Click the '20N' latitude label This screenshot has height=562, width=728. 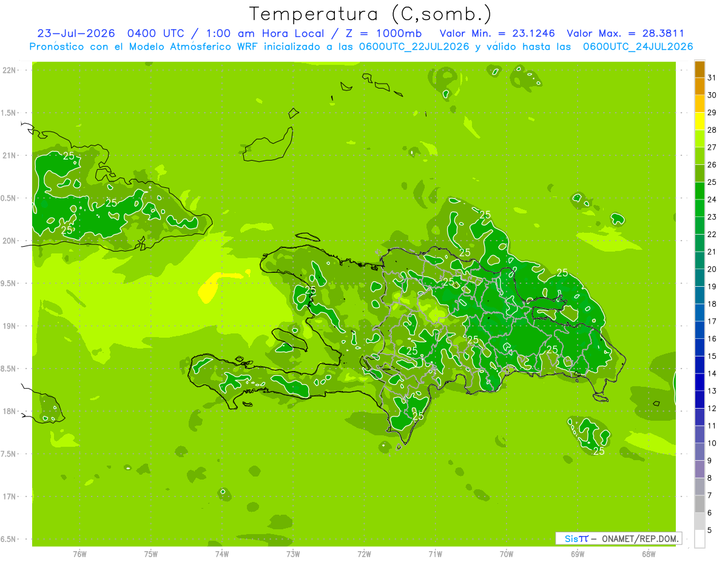pos(8,241)
